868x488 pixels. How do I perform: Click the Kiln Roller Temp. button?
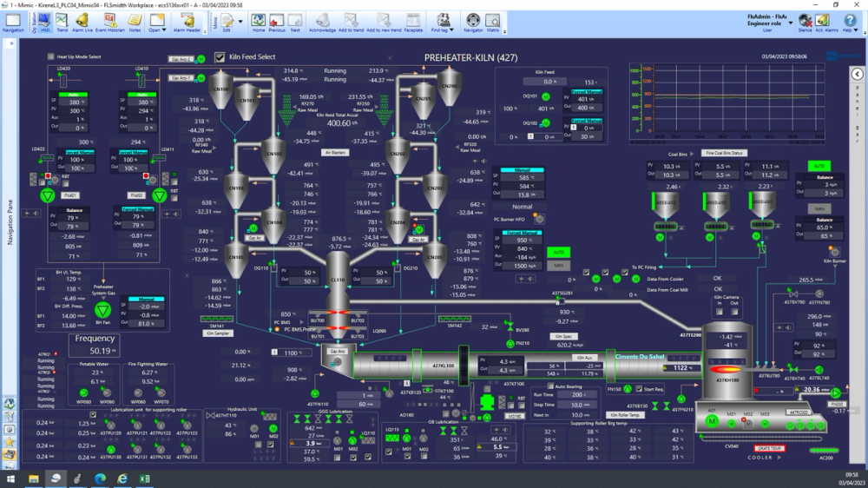[x=625, y=415]
